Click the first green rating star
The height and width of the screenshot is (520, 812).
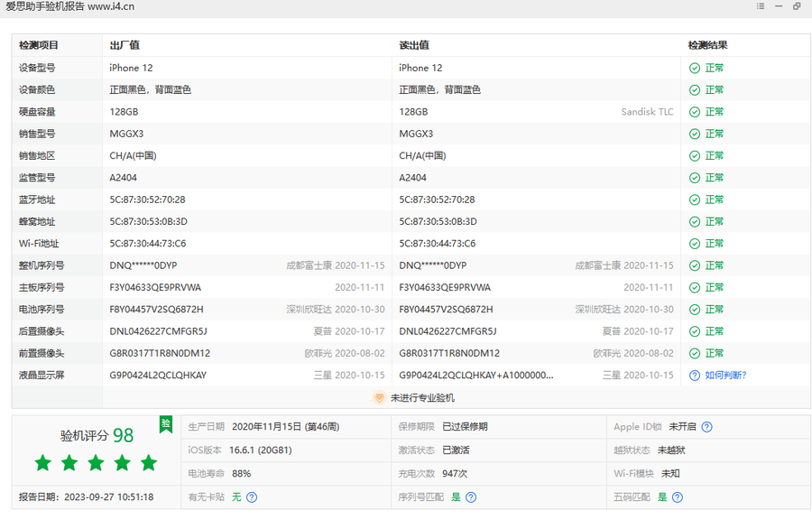pyautogui.click(x=42, y=463)
